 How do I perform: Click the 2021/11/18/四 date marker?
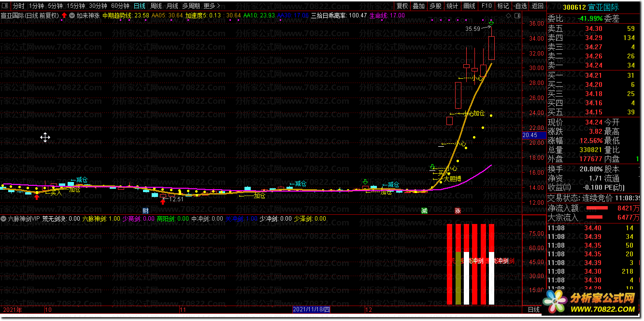311,309
